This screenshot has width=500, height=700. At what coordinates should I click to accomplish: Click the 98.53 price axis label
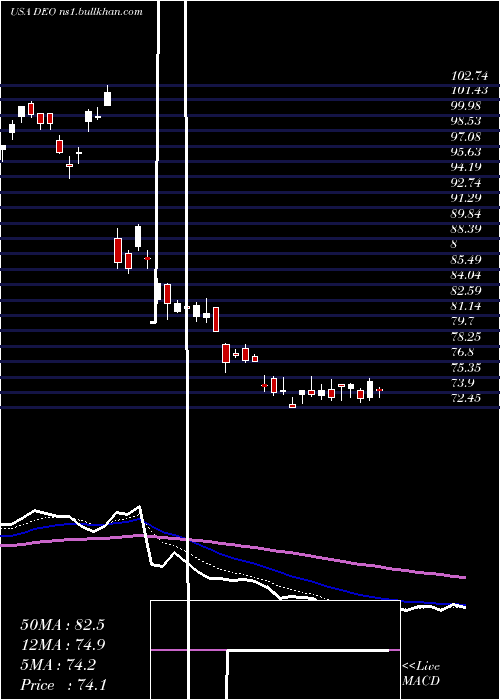click(467, 121)
